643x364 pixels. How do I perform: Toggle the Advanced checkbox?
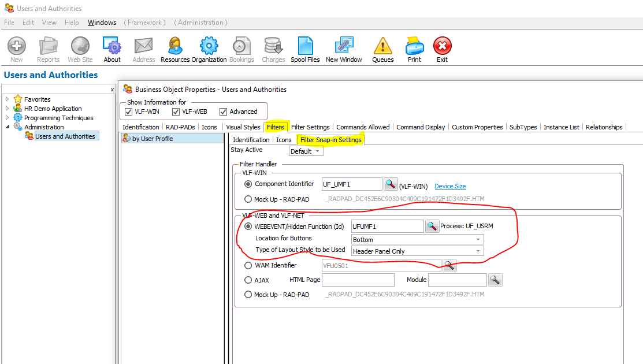click(224, 112)
